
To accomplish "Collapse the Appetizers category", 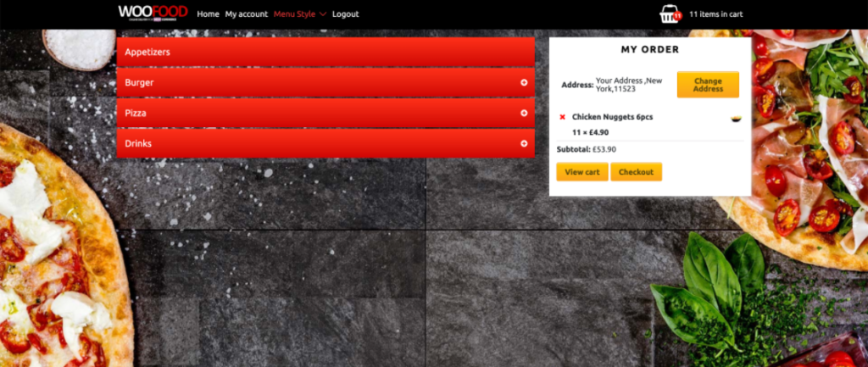I will coord(325,52).
